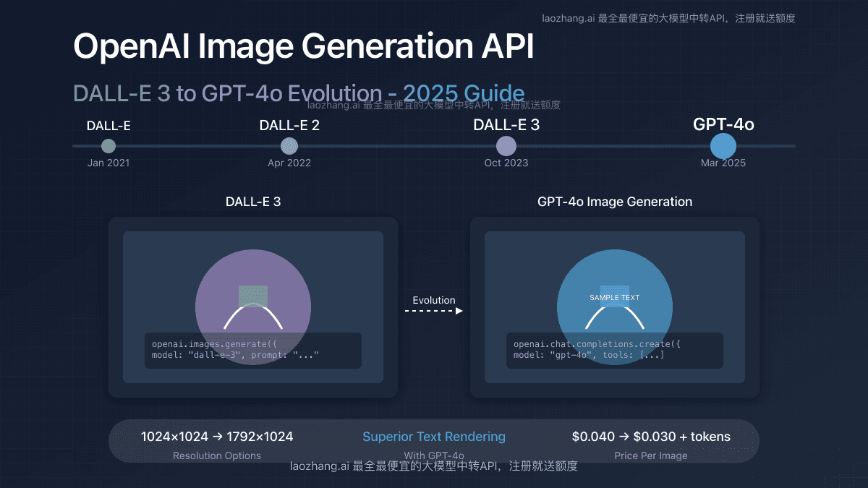Image resolution: width=868 pixels, height=488 pixels.
Task: Click the 'model: "dall-e-3"' code line
Action: [235, 355]
